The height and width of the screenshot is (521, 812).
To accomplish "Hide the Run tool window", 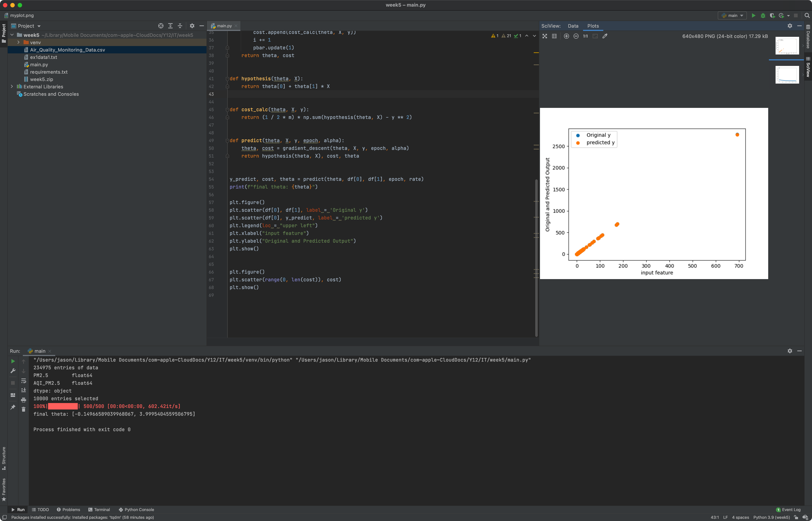I will [799, 351].
